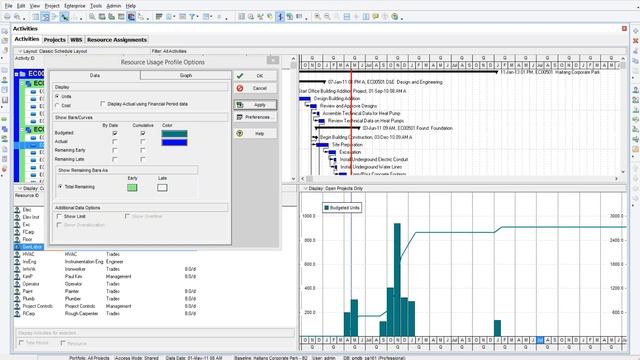Click the red circle icon on Cancel
The height and width of the screenshot is (360, 640).
click(240, 88)
